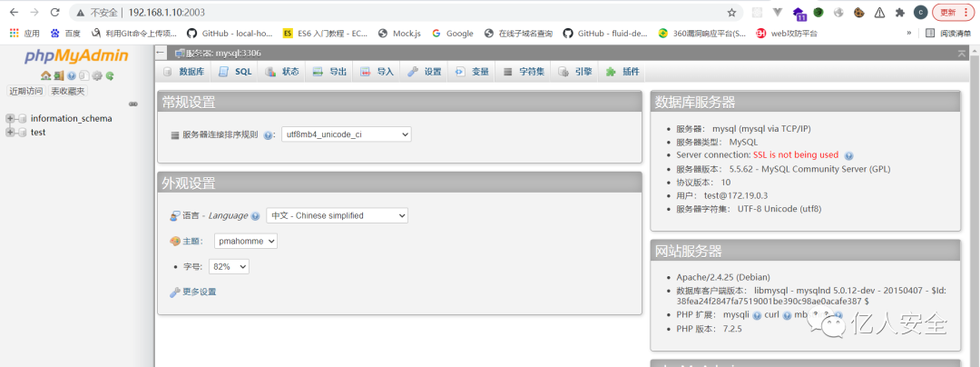Screen dimensions: 980x367
Task: Click the purple extension icon with badge 11
Action: pyautogui.click(x=799, y=13)
